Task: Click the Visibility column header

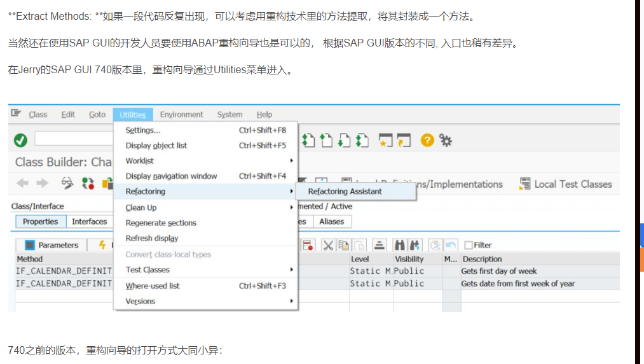Action: pos(418,259)
